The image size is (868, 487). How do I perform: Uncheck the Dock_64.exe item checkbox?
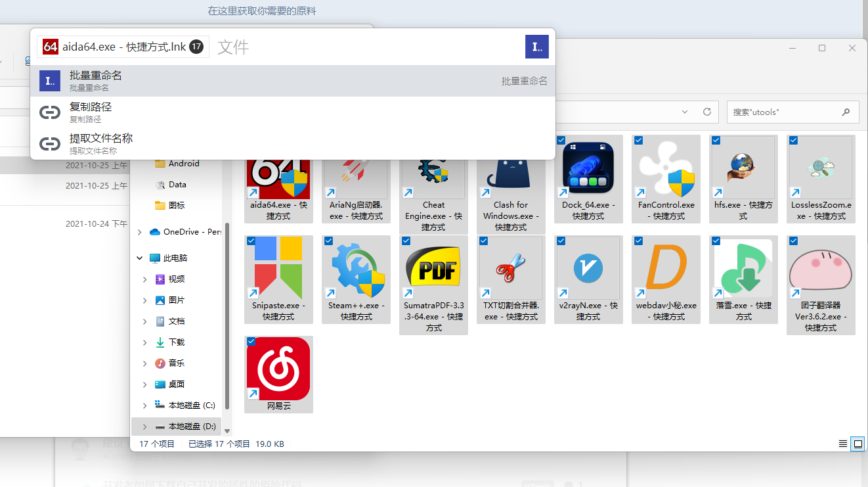[x=561, y=141]
